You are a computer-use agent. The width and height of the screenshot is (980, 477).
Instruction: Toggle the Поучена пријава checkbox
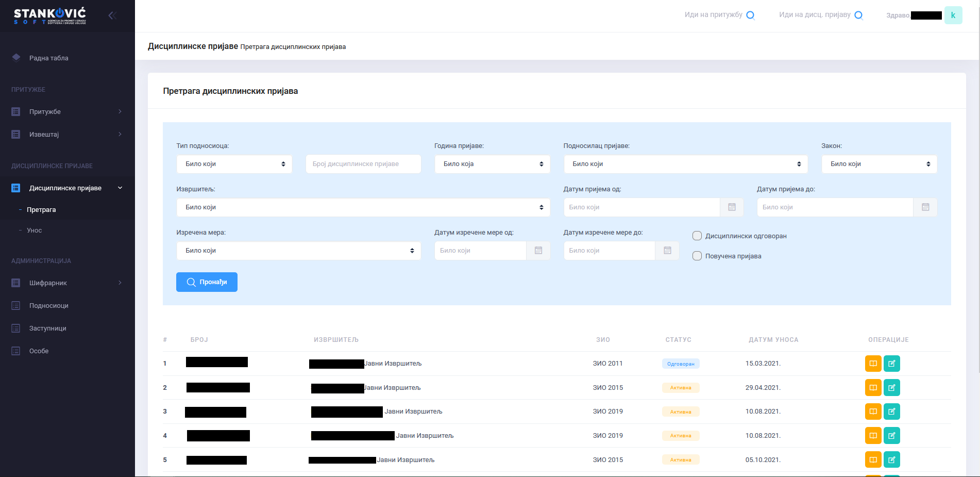click(x=697, y=256)
